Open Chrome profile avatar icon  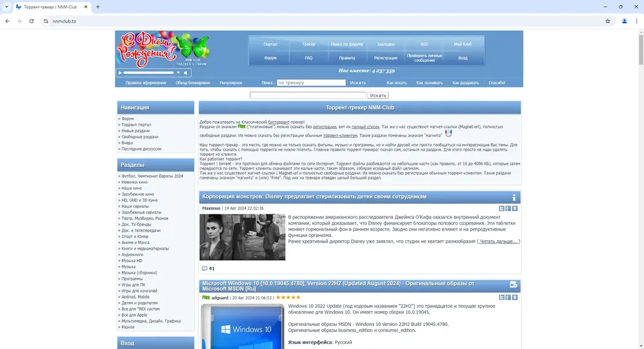(624, 21)
